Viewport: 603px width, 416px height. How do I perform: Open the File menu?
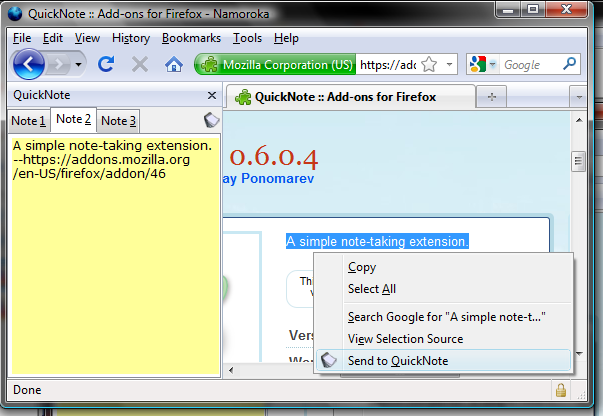[22, 38]
